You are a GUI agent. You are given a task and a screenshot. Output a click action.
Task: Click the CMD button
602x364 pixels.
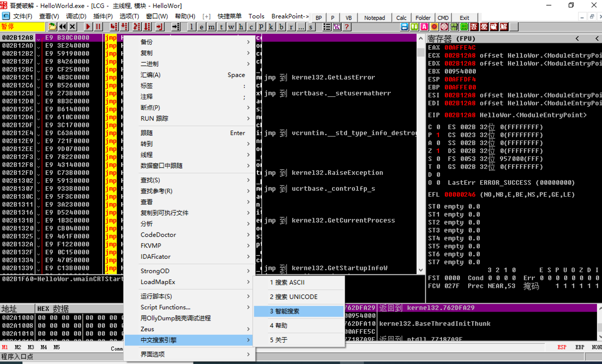pos(443,18)
